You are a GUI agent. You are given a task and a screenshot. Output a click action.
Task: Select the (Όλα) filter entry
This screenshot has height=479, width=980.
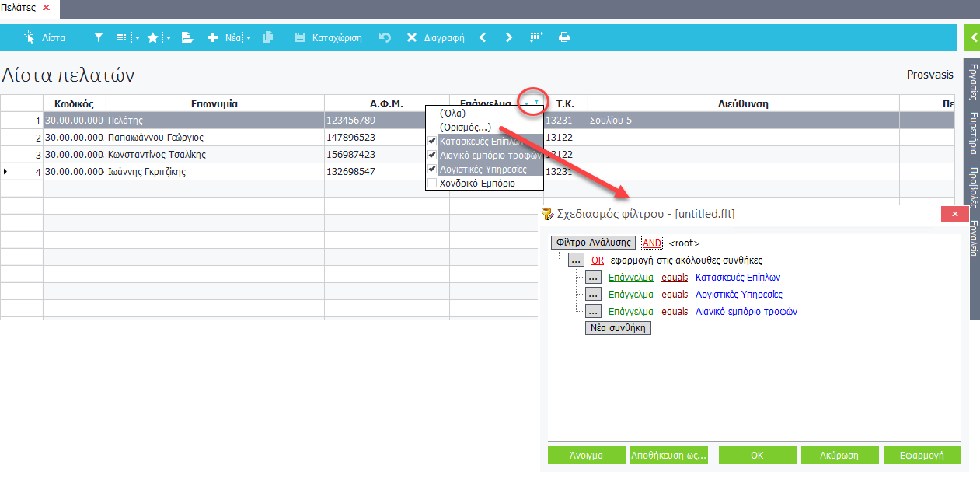(x=452, y=114)
